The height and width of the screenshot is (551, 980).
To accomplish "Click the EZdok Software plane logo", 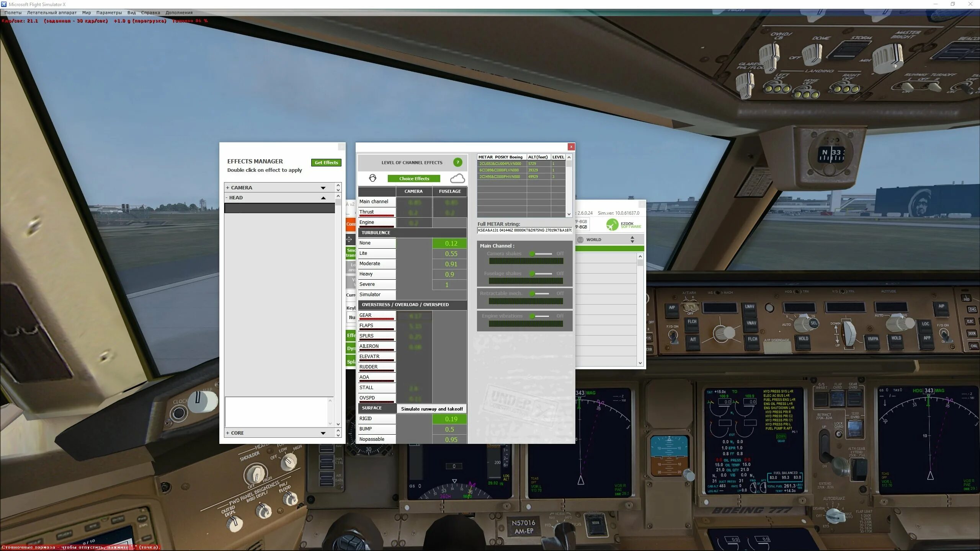I will [x=612, y=225].
